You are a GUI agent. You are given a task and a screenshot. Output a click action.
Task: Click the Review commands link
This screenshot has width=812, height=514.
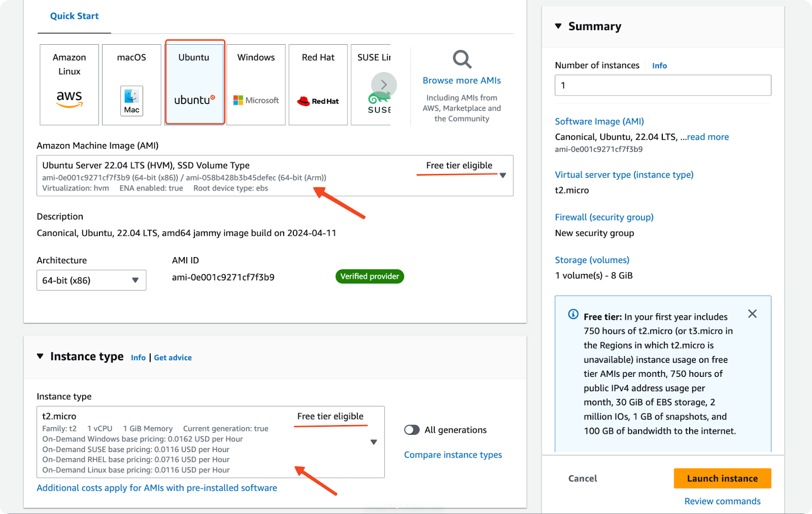[x=722, y=501]
